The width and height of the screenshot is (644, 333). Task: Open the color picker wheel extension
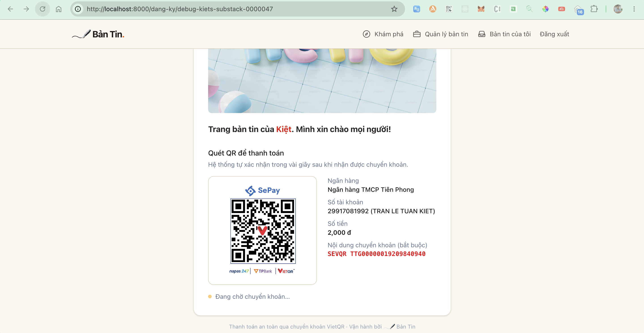click(x=546, y=9)
